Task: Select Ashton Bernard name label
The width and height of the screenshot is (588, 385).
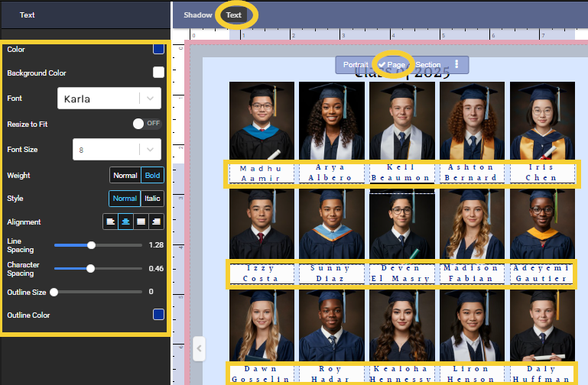Action: click(472, 173)
